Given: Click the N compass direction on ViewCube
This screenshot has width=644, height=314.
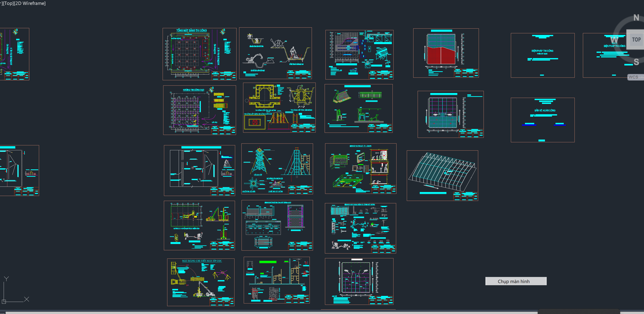Looking at the screenshot, I should click(x=636, y=18).
